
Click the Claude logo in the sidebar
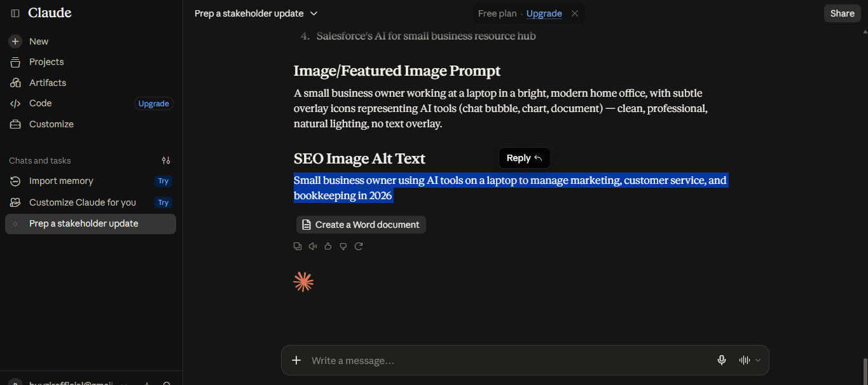(x=50, y=13)
